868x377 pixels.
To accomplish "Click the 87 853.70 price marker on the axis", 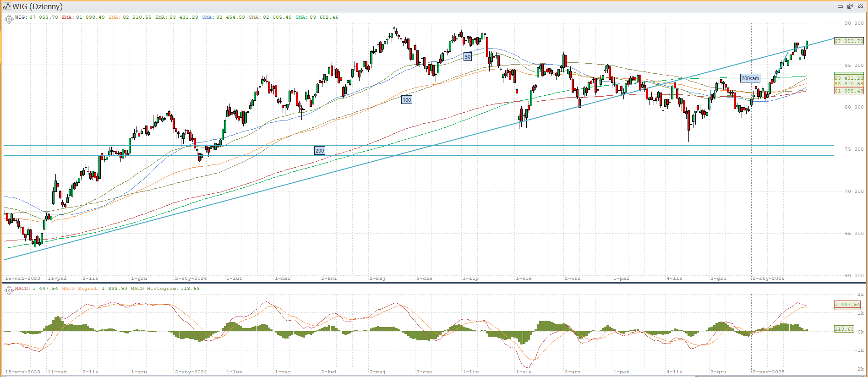I will click(848, 41).
